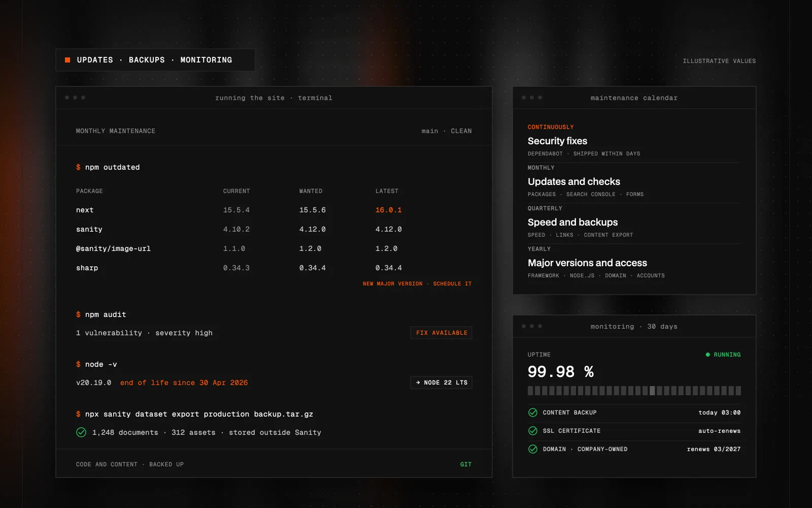The image size is (812, 508).
Task: Click the next package name
Action: click(85, 210)
